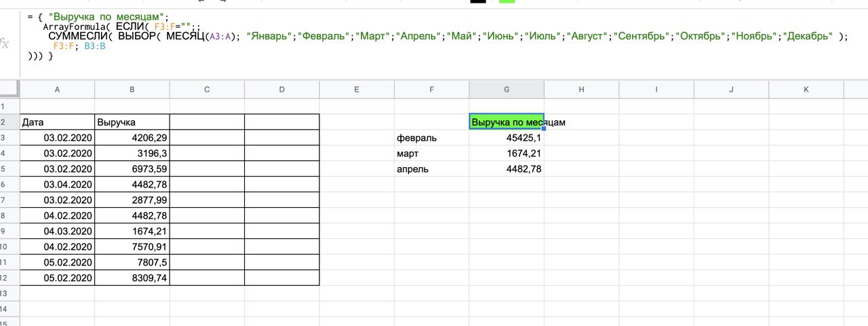Click revenue cell 3196,3
868x326 pixels.
132,153
